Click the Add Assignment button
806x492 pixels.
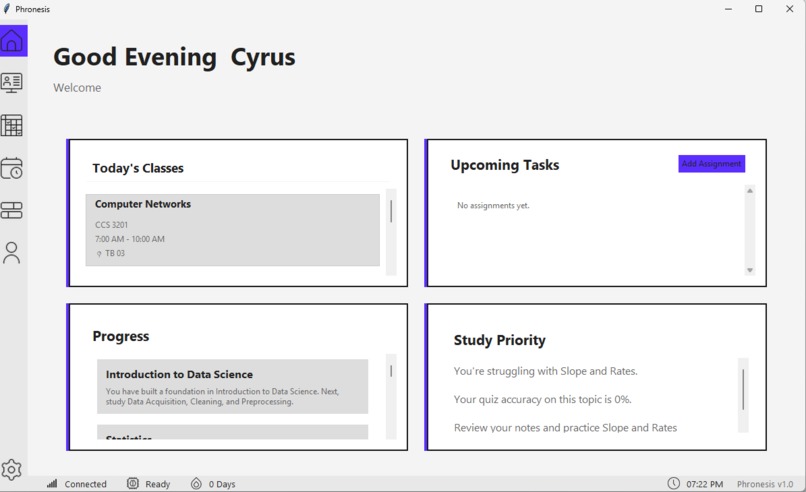(x=711, y=163)
